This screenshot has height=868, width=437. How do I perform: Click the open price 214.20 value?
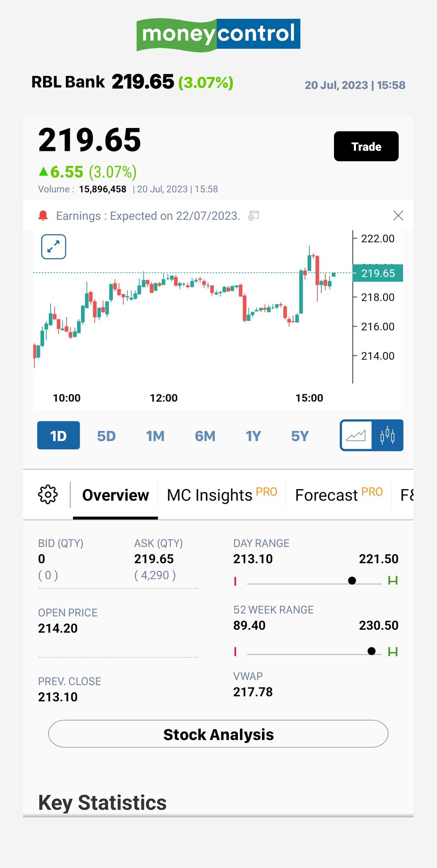(x=58, y=628)
